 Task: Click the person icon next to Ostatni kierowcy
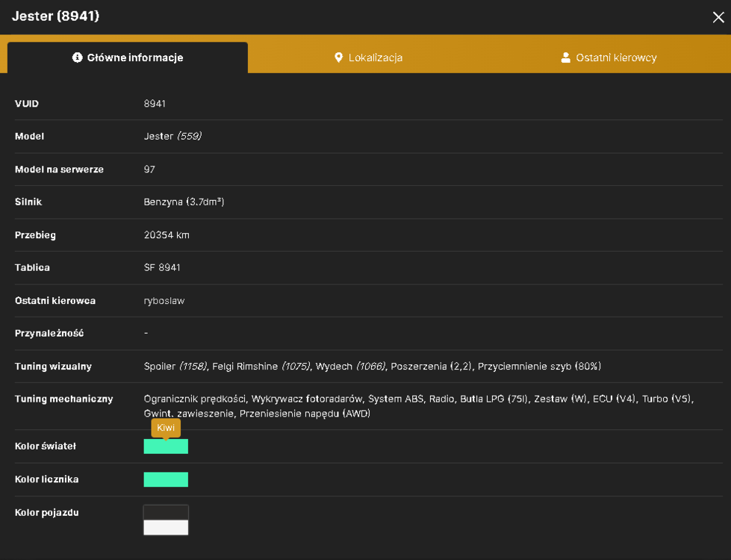tap(565, 57)
